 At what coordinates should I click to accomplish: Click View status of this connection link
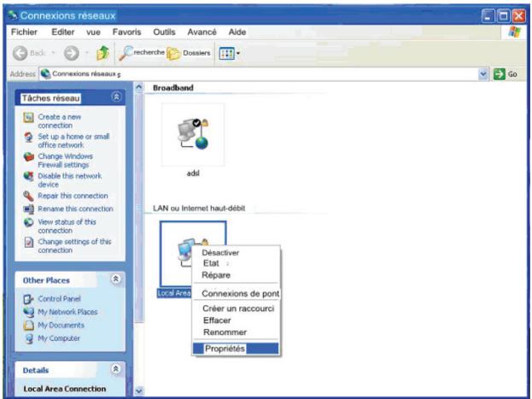pyautogui.click(x=67, y=226)
